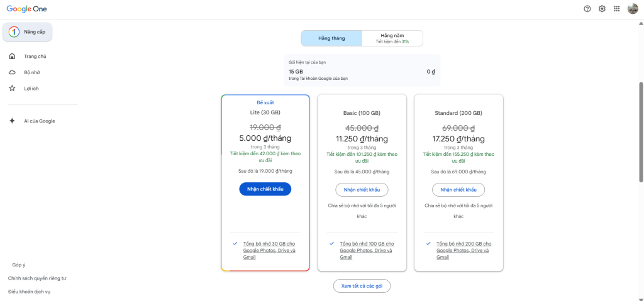Click Nhận chiết khấu for Basic plan
644x301 pixels.
tap(362, 190)
